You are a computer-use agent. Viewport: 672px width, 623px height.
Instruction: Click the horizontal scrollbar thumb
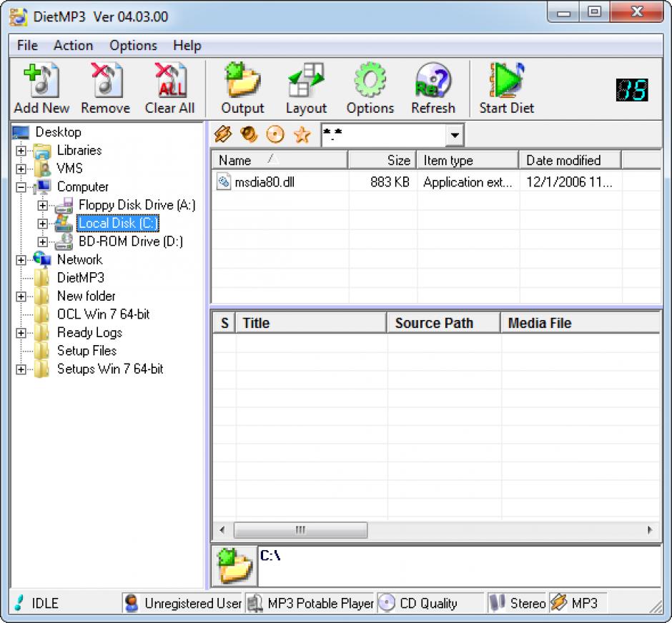(300, 530)
